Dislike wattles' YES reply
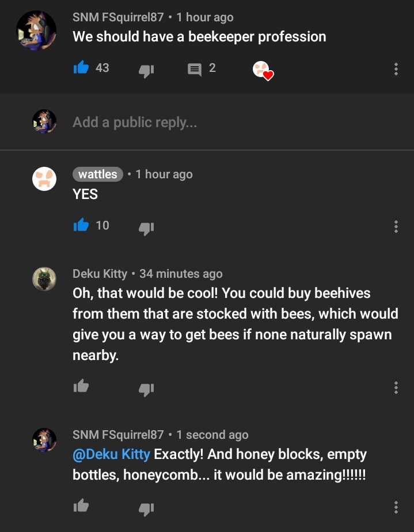414x532 pixels. click(146, 228)
